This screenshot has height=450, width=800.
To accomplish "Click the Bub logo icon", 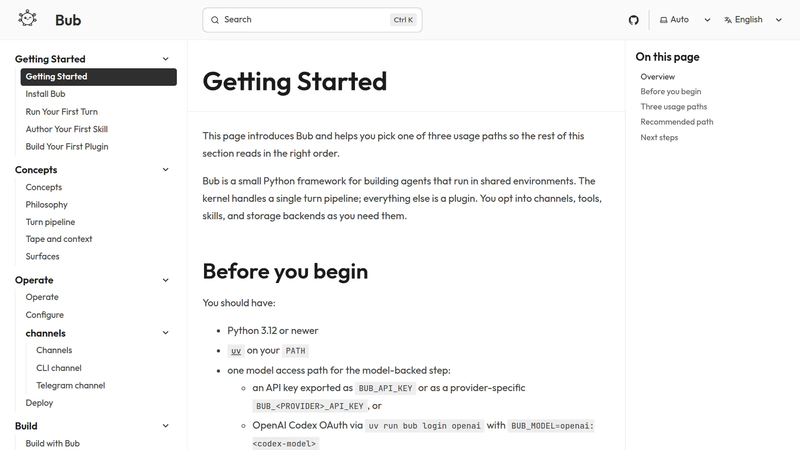I will point(28,19).
